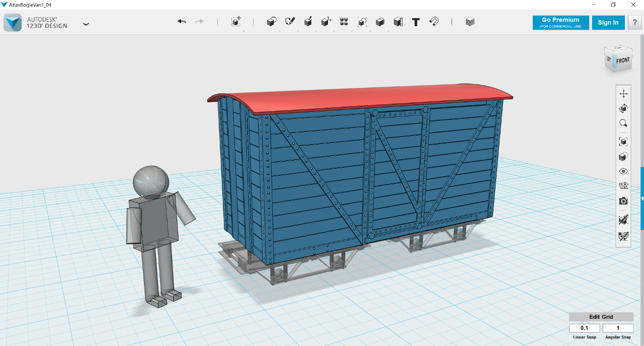Select the Text tool

(416, 22)
